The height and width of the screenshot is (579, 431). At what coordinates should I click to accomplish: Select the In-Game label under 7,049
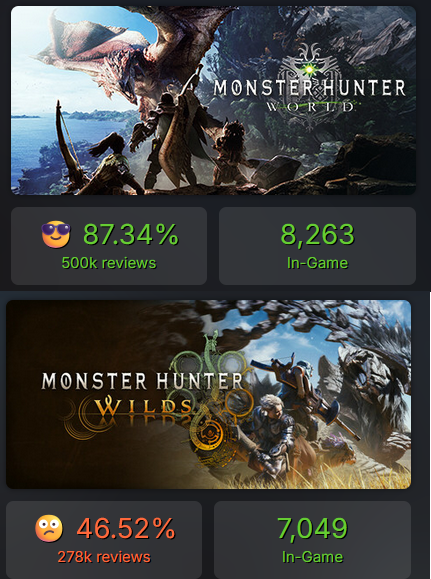tap(312, 557)
